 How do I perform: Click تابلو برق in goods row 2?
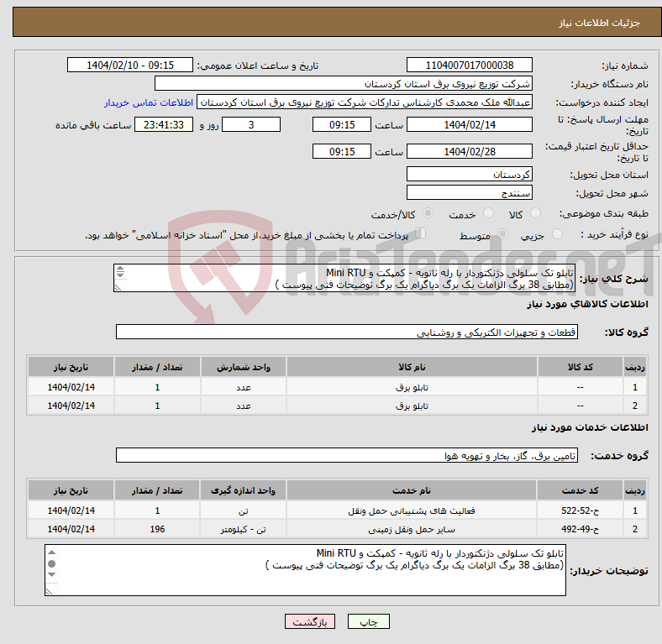click(x=412, y=406)
